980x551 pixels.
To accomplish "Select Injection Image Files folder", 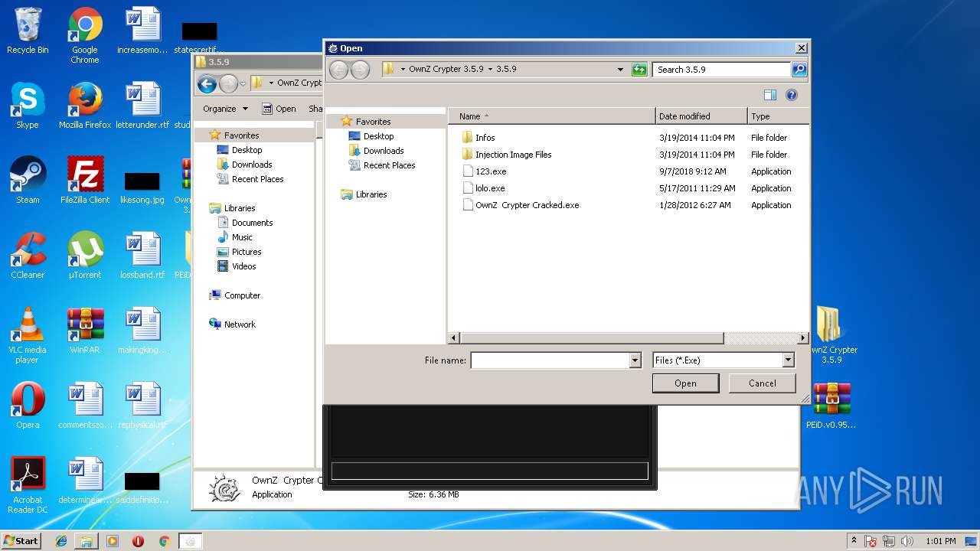I will (x=507, y=155).
